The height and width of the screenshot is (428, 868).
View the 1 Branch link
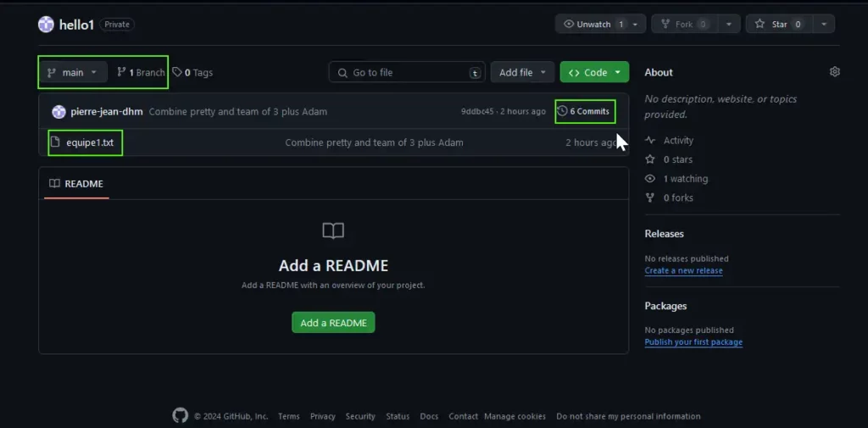[x=141, y=73]
